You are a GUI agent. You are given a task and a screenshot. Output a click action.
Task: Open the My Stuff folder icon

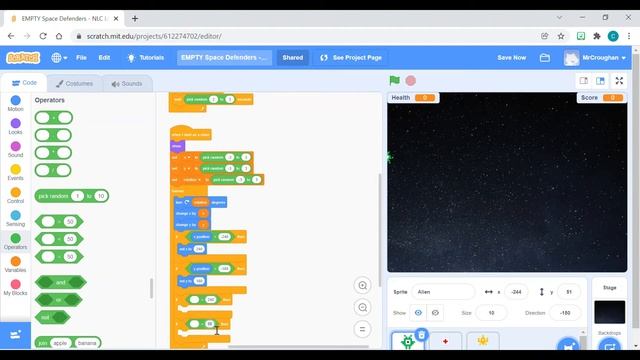[544, 58]
